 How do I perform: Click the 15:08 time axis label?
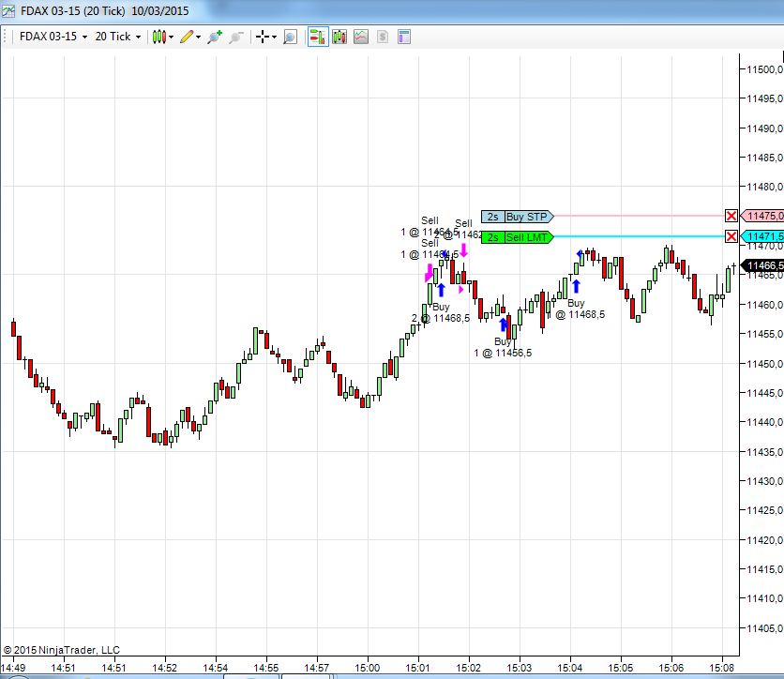[722, 668]
